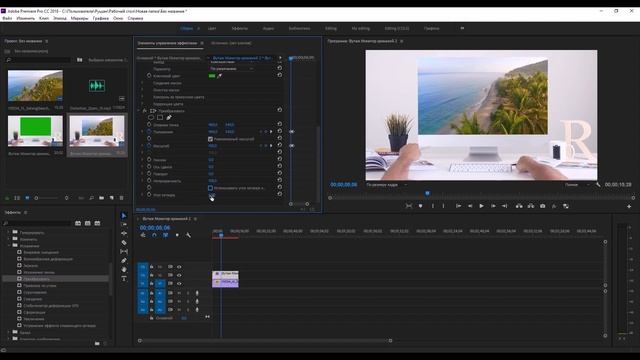The height and width of the screenshot is (360, 640).
Task: Select the Hand tool
Action: [124, 269]
